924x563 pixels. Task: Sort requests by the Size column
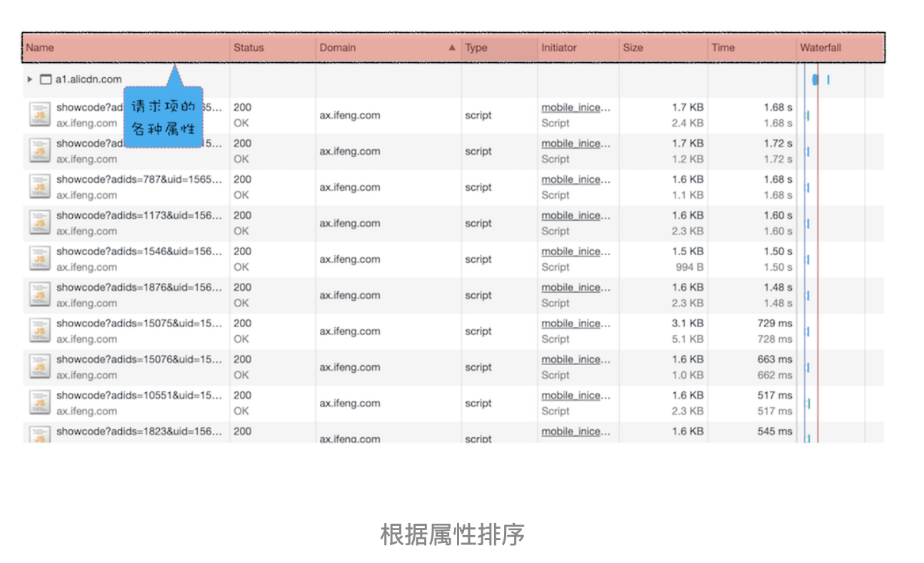click(x=633, y=48)
